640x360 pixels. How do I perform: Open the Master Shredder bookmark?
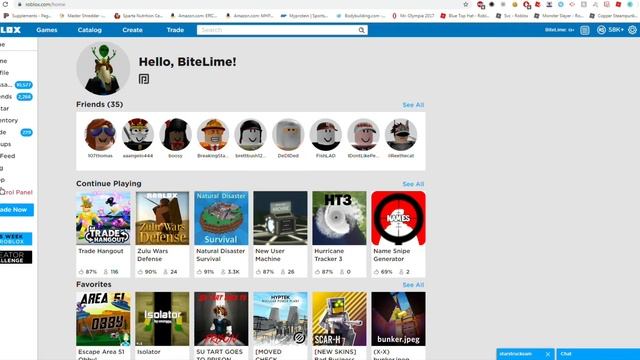tap(82, 16)
